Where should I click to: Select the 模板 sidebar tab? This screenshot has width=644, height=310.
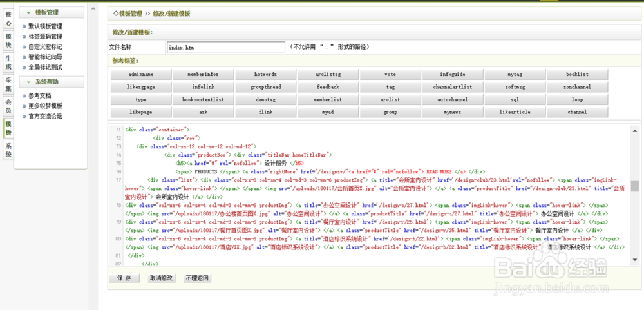(x=8, y=128)
